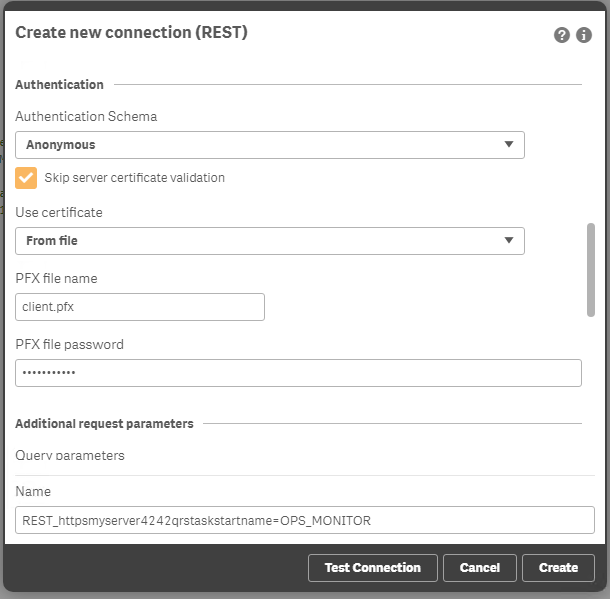This screenshot has width=610, height=599.
Task: Click the Authentication section heading
Action: (x=59, y=85)
